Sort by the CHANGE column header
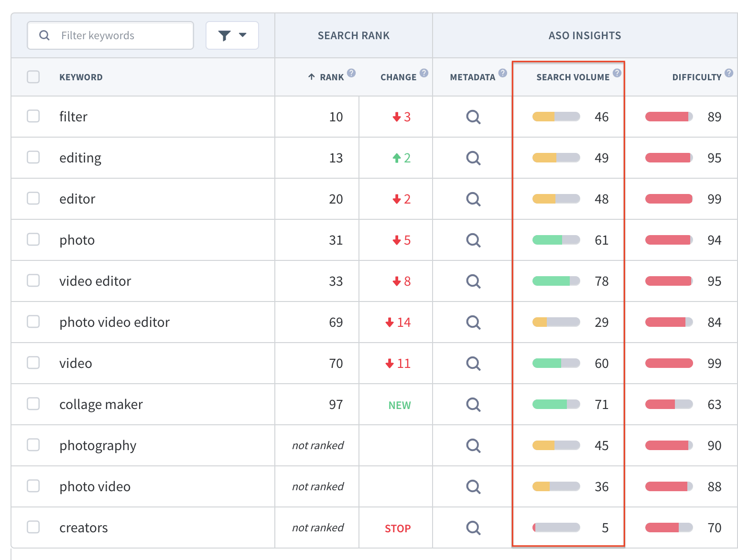The width and height of the screenshot is (738, 560). click(x=398, y=77)
